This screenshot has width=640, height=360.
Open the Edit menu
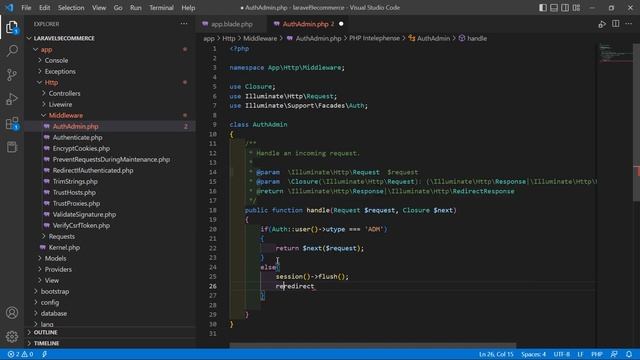click(x=44, y=8)
